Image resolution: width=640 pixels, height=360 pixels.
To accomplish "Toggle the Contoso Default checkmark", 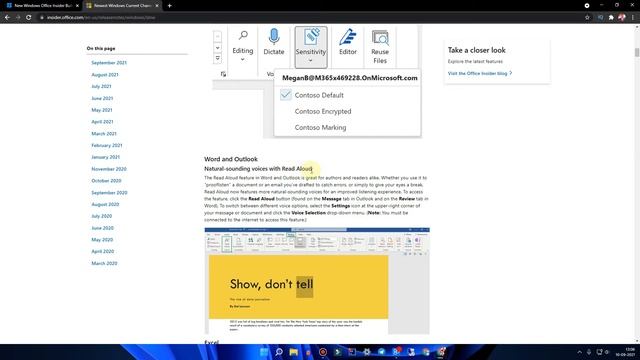I will click(286, 95).
